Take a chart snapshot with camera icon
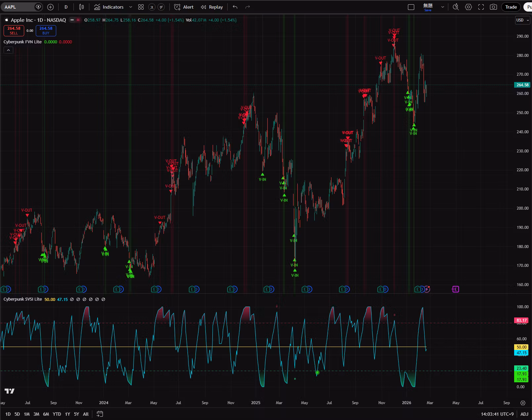Viewport: 532px width, 420px height. [x=493, y=7]
